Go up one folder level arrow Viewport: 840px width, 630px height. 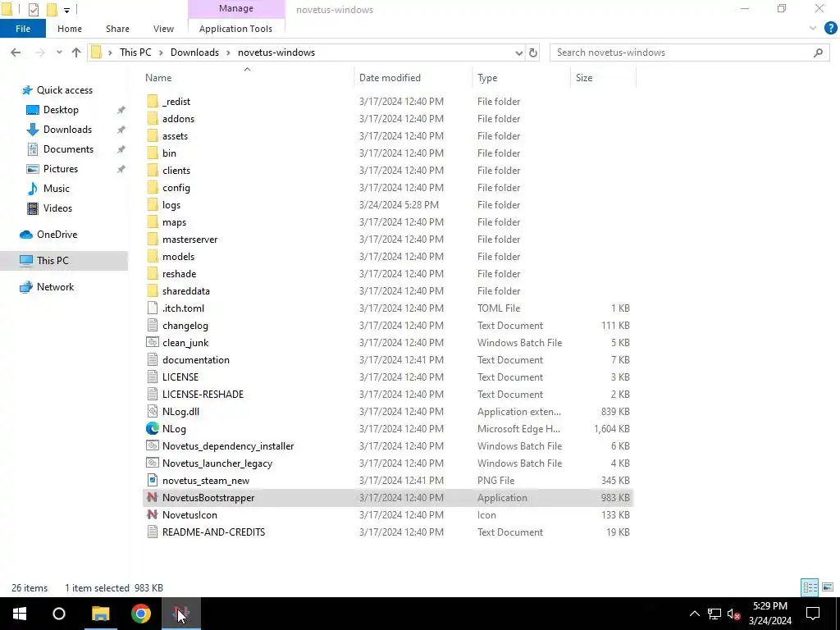(76, 52)
